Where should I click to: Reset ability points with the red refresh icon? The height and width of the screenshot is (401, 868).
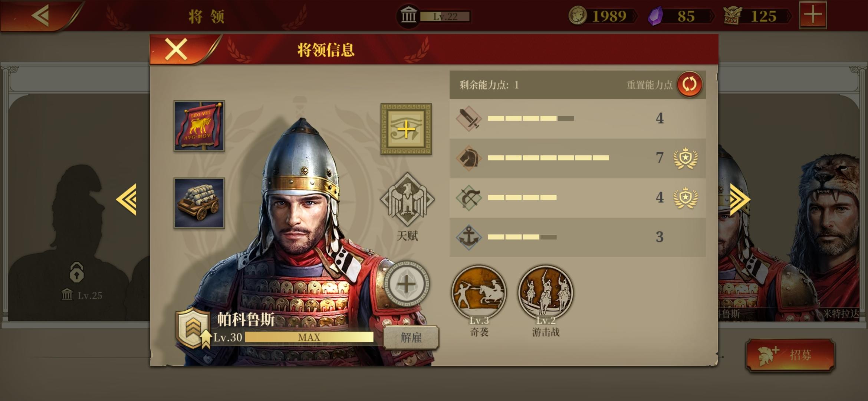[x=690, y=84]
